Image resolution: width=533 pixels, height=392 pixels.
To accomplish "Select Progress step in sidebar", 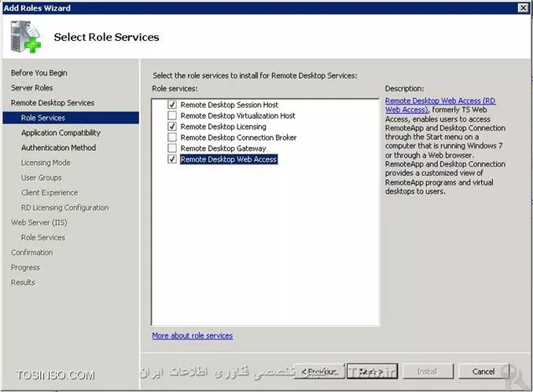I will point(25,267).
